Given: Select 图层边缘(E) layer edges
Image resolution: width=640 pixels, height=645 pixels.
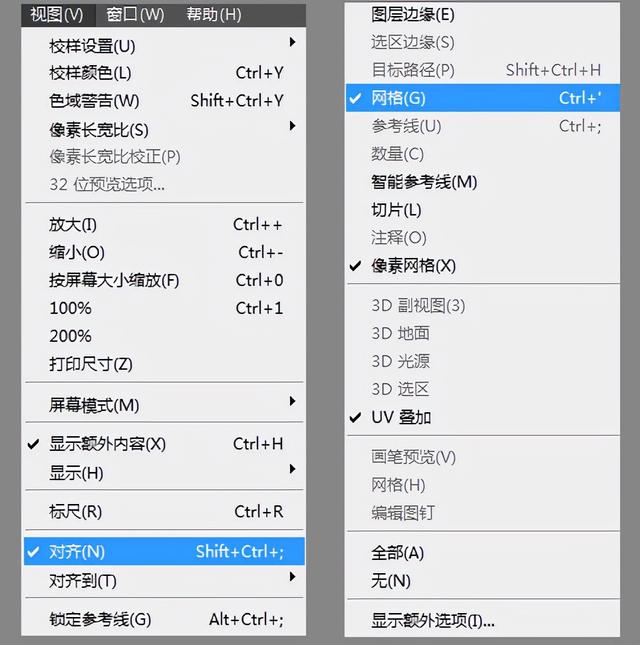Looking at the screenshot, I should point(482,15).
